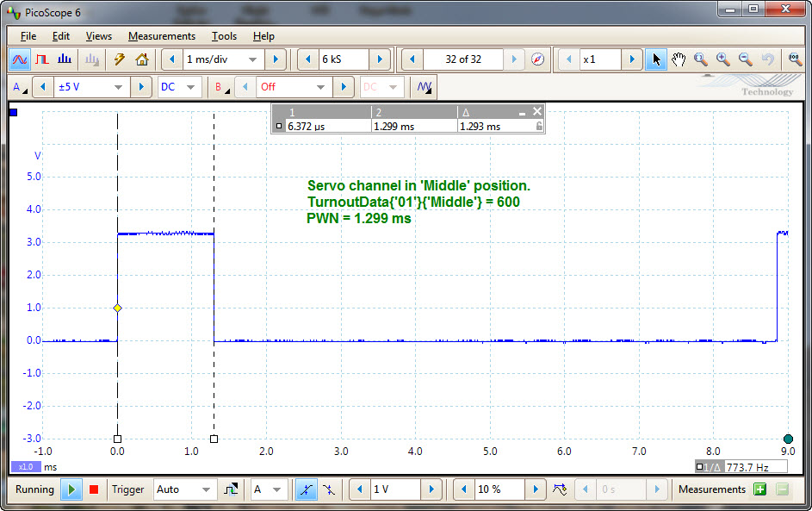This screenshot has height=511, width=812.
Task: Open Channel B options button
Action: point(222,87)
